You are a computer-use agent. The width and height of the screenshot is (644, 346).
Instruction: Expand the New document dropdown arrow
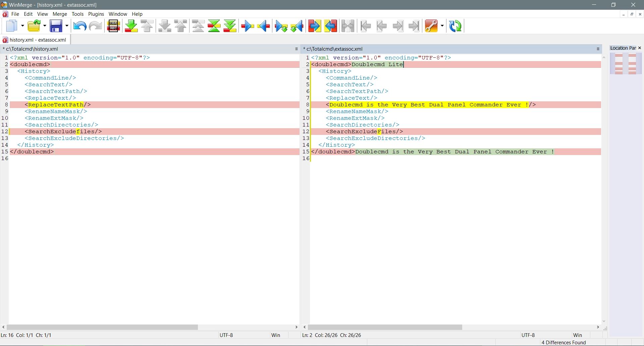22,26
